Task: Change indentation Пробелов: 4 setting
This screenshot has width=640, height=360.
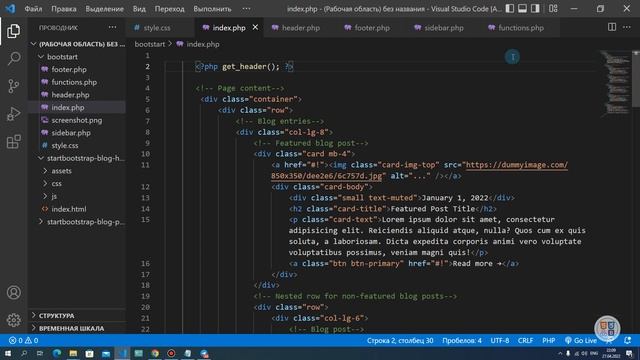Action: coord(462,340)
